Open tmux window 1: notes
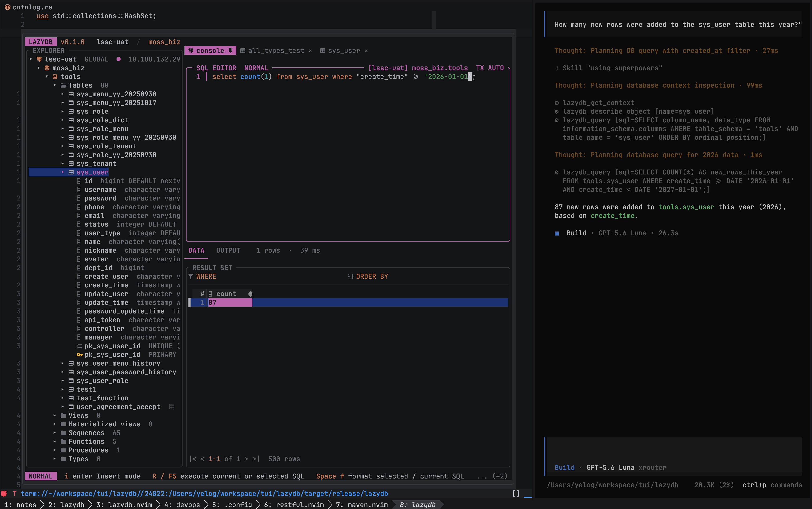 coord(20,505)
